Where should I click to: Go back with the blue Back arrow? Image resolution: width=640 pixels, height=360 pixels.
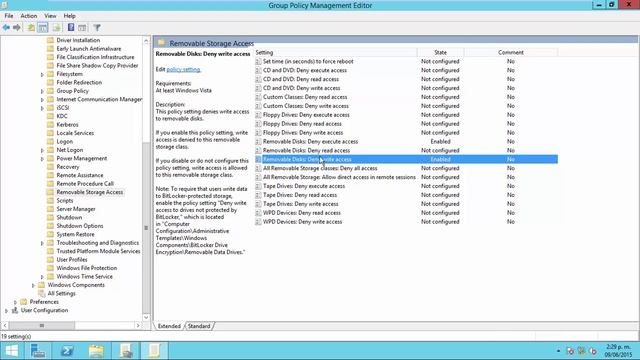pyautogui.click(x=6, y=28)
